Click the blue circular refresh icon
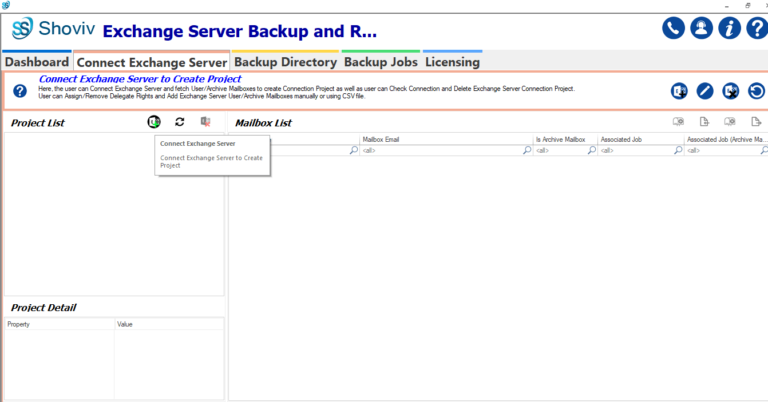 [x=756, y=91]
